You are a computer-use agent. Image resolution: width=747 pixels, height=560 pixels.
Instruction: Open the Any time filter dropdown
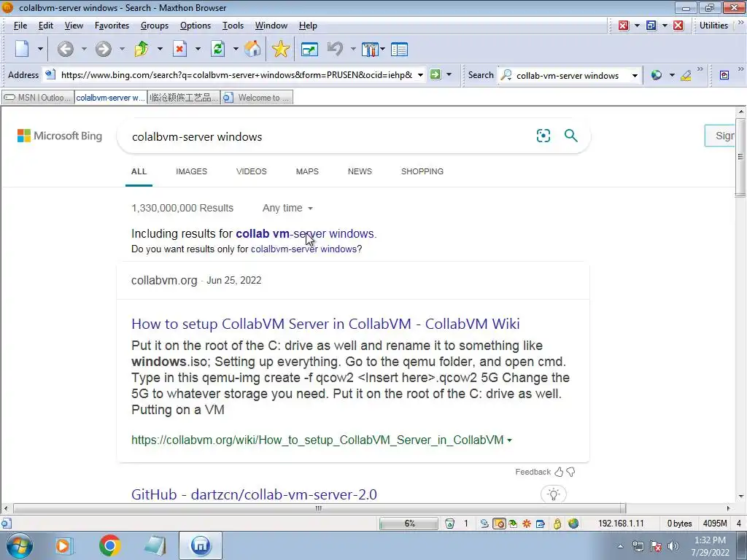tap(287, 208)
